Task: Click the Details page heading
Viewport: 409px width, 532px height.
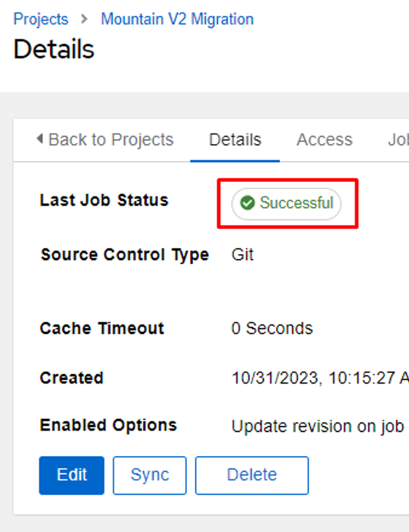Action: click(x=53, y=49)
